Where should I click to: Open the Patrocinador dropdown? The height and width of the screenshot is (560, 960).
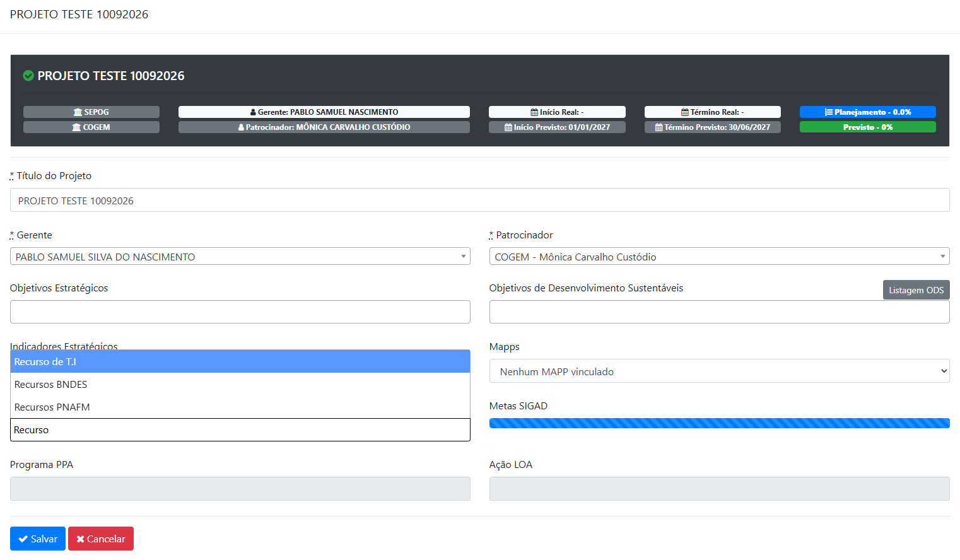pyautogui.click(x=720, y=256)
